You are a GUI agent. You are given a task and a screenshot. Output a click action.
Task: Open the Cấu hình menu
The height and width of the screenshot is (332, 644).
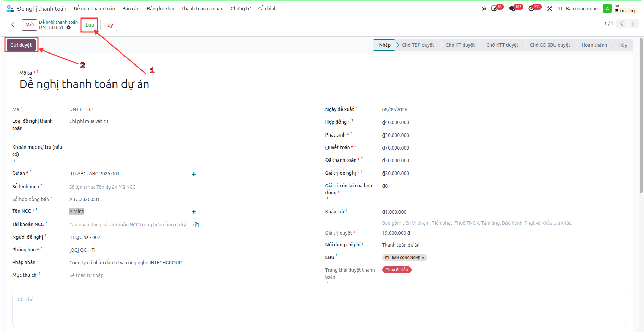click(267, 9)
